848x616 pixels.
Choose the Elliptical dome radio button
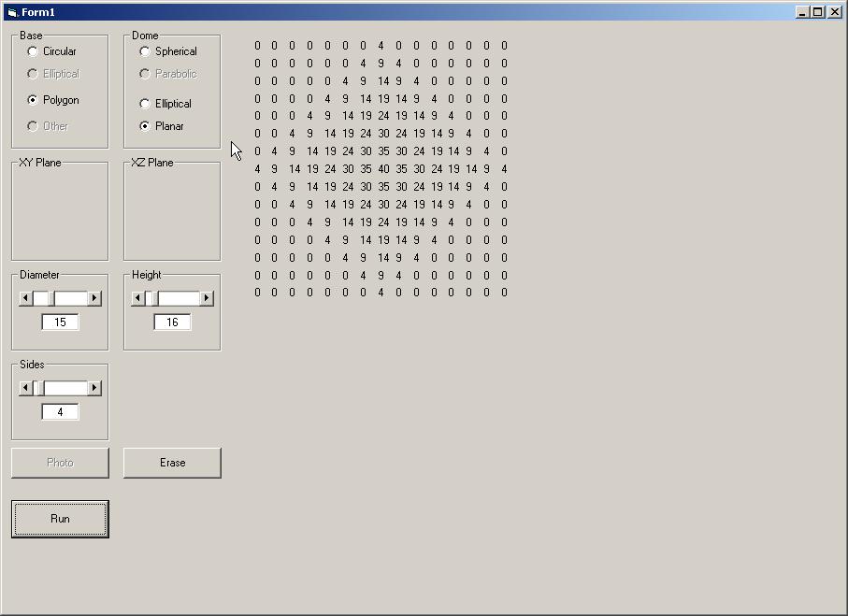tap(165, 104)
